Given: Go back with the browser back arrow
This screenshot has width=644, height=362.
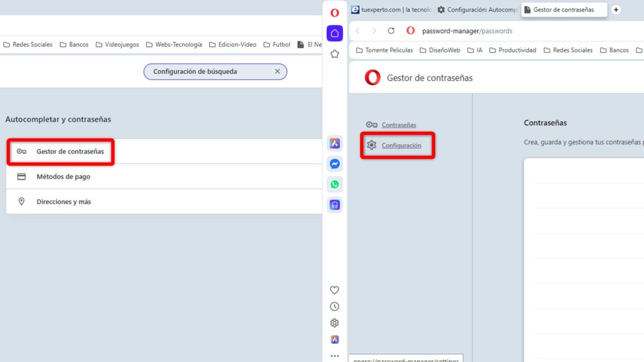Looking at the screenshot, I should [x=358, y=31].
